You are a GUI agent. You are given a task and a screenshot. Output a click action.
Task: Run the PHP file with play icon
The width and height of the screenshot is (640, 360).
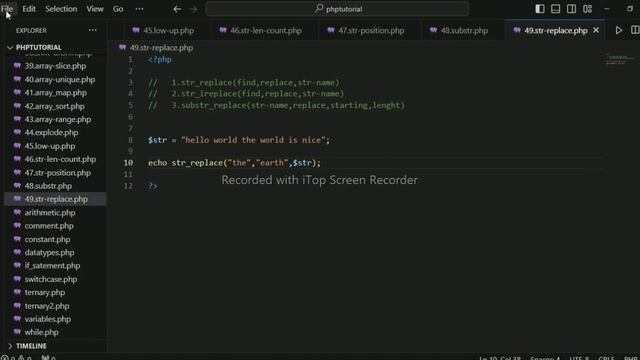click(x=619, y=30)
